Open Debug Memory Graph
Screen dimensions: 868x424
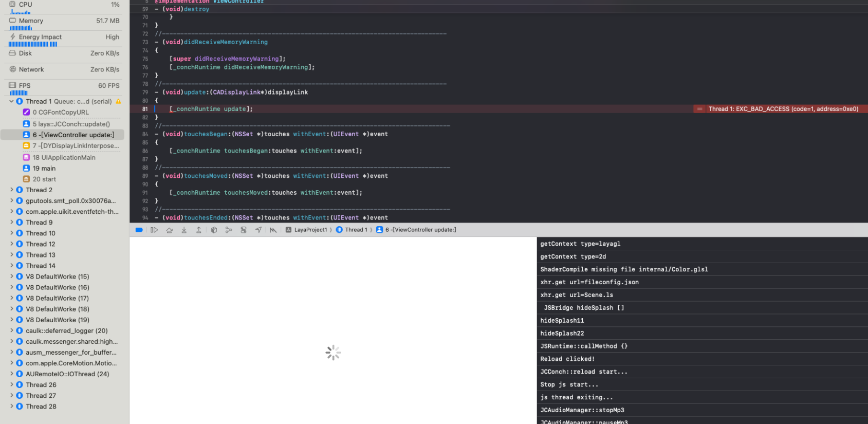[x=229, y=230]
